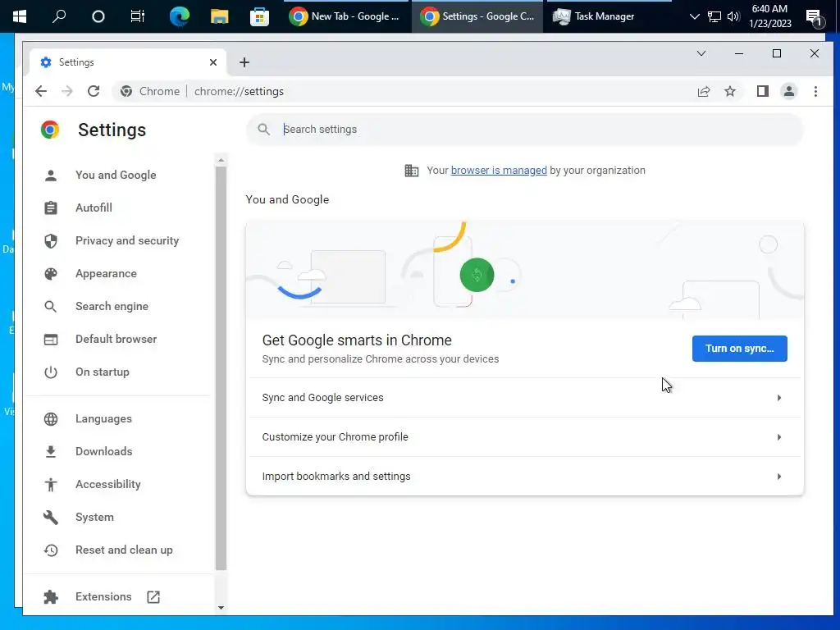The image size is (840, 630).
Task: Reload the settings page
Action: tap(94, 91)
